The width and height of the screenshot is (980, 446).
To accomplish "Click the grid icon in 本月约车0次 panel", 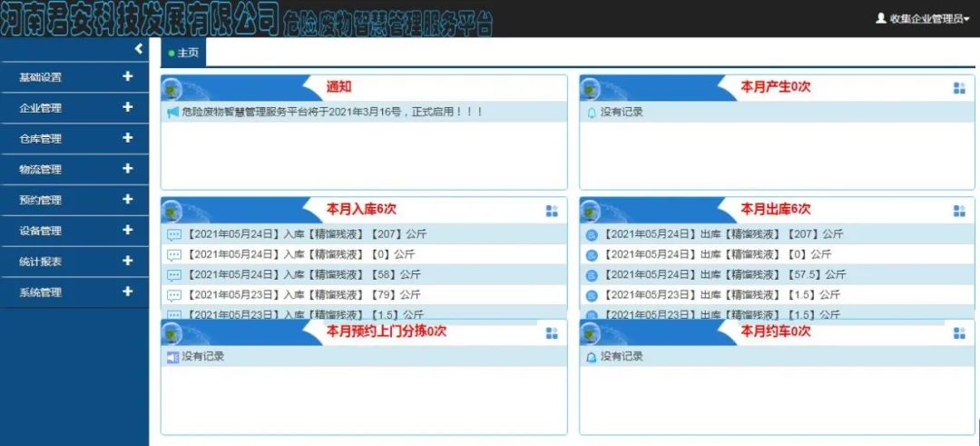I will click(x=959, y=332).
